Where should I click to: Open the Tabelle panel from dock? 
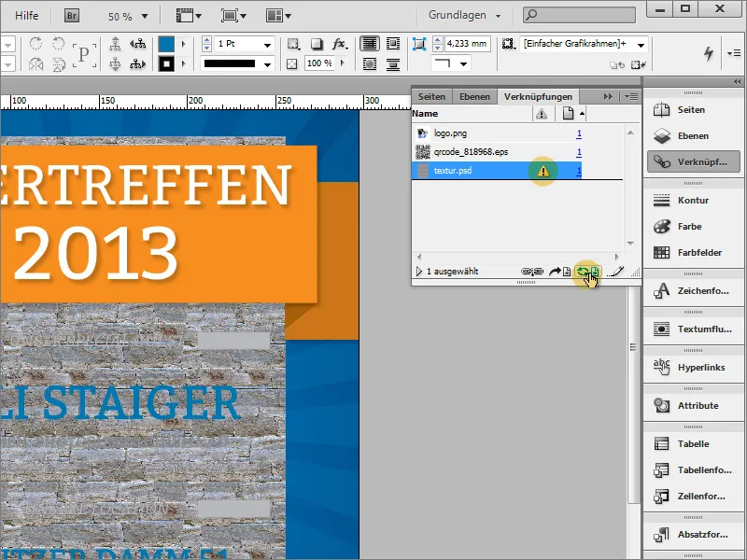[693, 444]
